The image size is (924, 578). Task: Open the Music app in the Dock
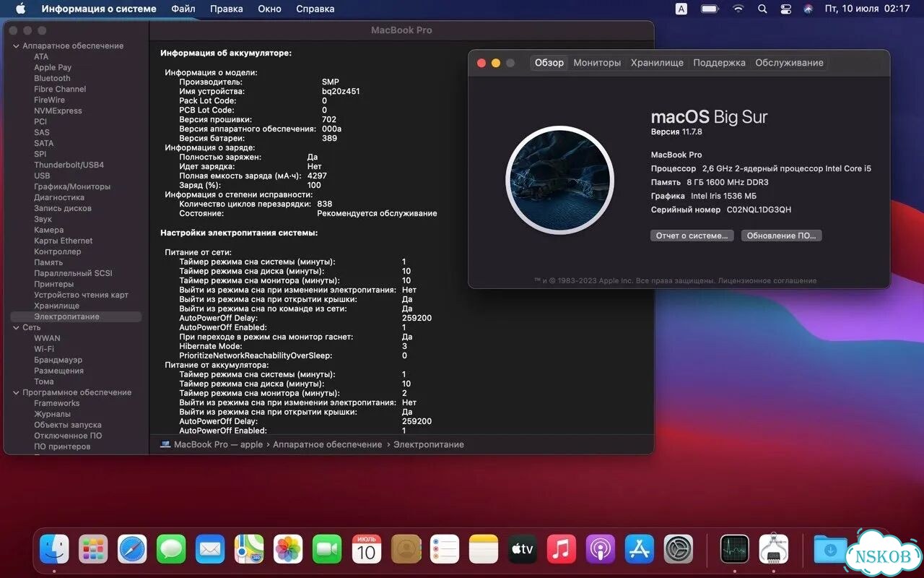[x=562, y=549]
